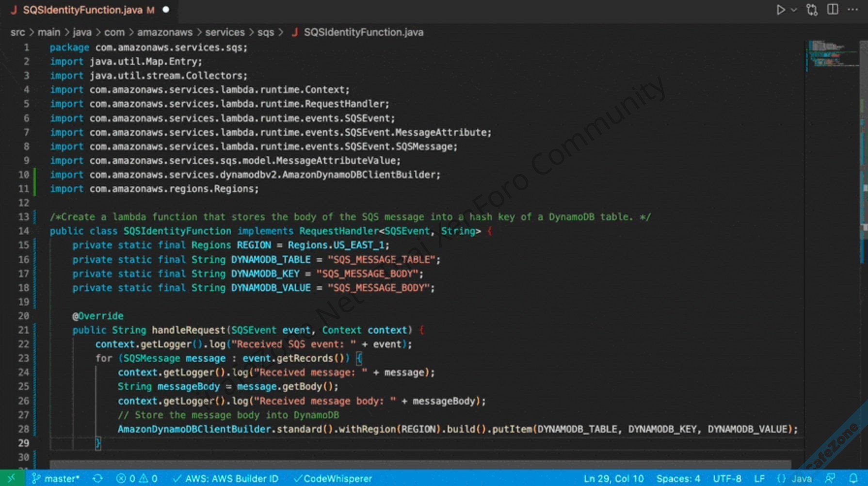Select the SQSIdentityFunction.java tab

[82, 10]
